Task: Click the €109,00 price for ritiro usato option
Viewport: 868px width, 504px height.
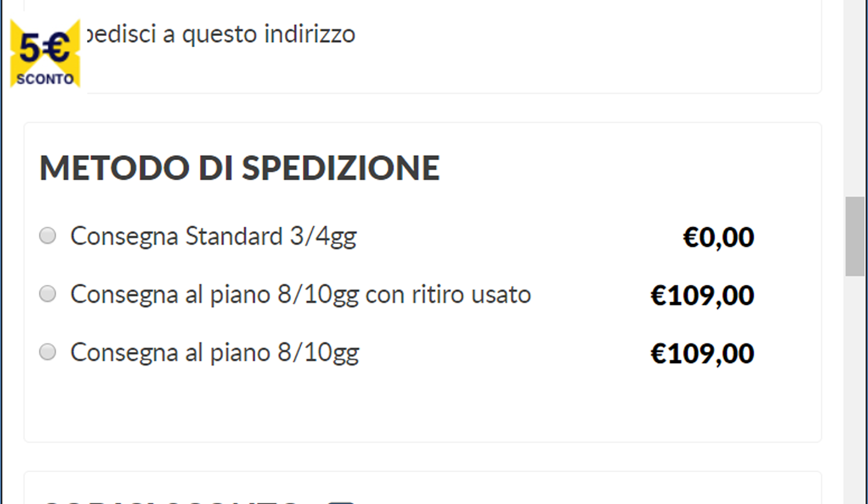Action: [702, 295]
